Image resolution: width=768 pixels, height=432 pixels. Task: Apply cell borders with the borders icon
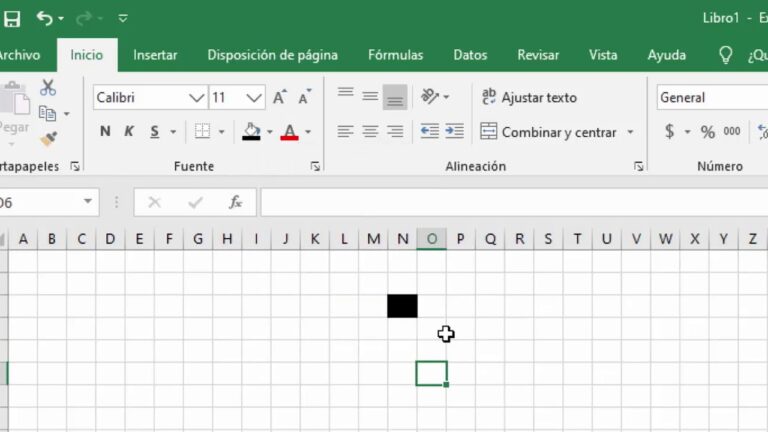tap(202, 131)
